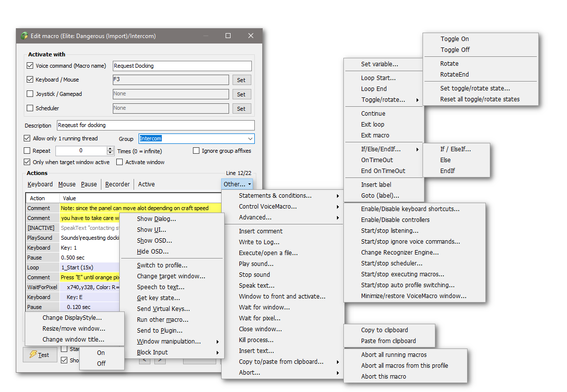This screenshot has width=567, height=392.
Task: Enable Ignore group affixes checkbox
Action: tap(196, 151)
